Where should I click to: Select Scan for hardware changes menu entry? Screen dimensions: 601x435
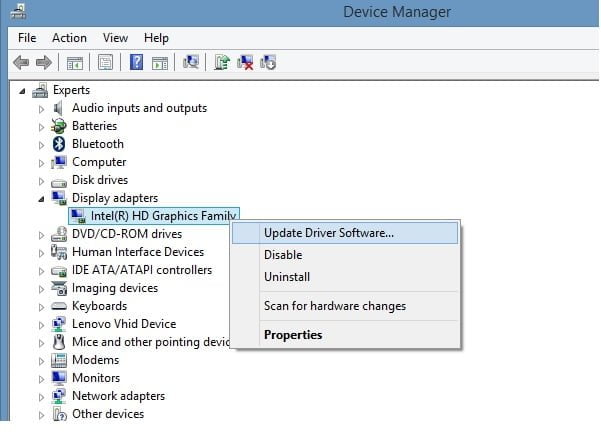click(x=345, y=306)
